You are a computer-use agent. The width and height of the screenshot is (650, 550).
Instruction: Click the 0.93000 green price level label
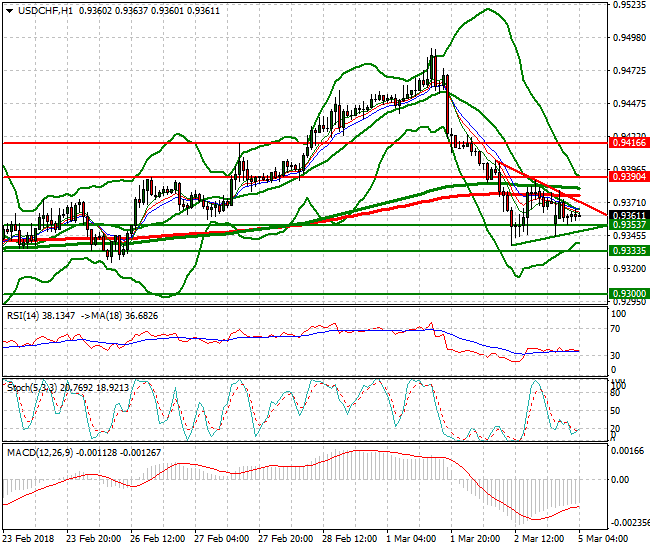tap(629, 294)
